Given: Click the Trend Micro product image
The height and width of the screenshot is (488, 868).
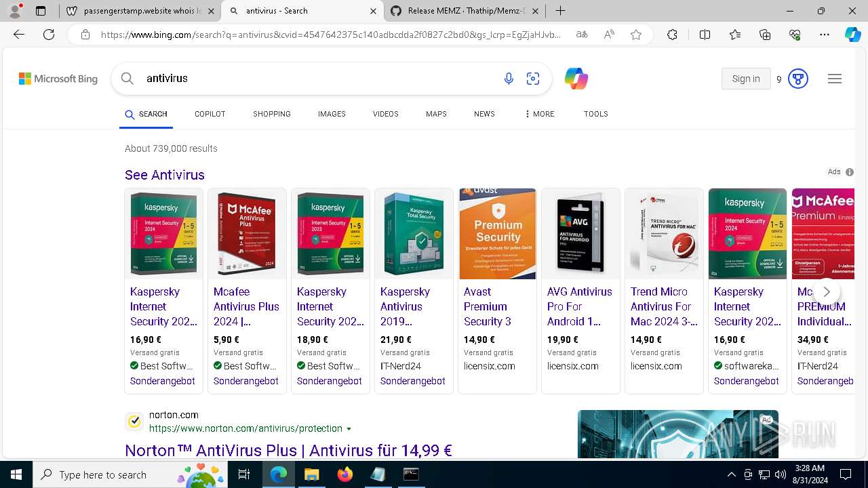Looking at the screenshot, I should [664, 234].
